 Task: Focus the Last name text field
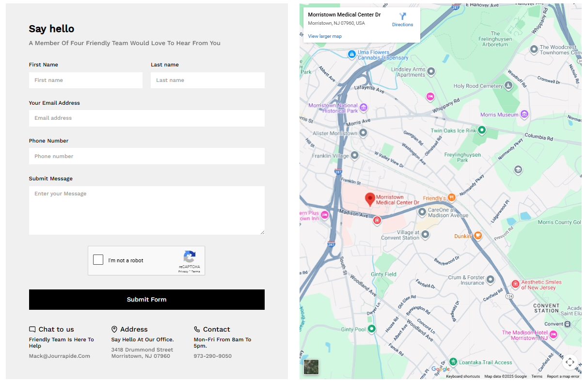pyautogui.click(x=207, y=80)
